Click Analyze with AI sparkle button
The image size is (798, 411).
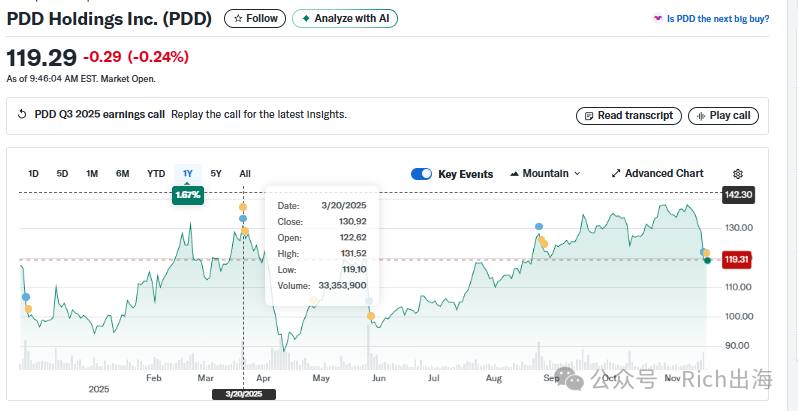pos(345,19)
